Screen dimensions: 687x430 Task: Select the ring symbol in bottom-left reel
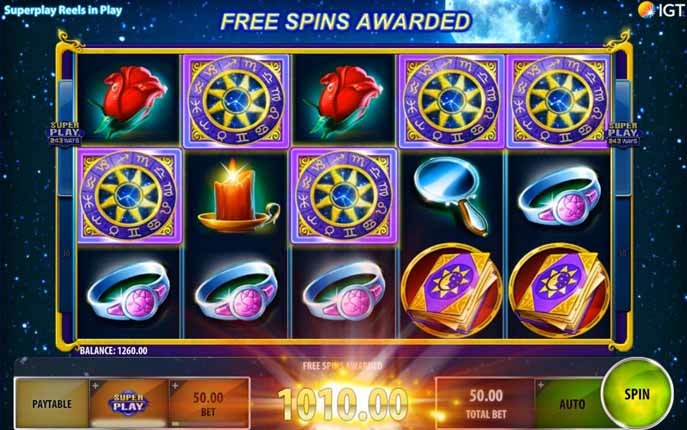coord(128,290)
